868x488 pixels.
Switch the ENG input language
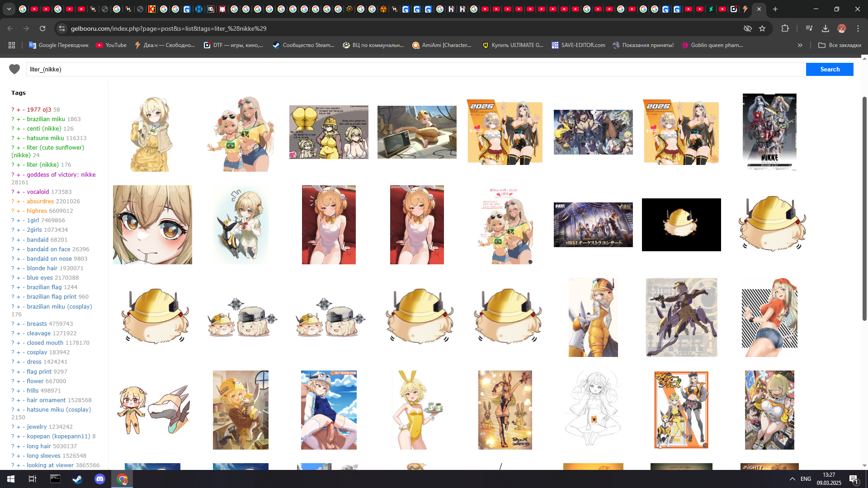pos(806,479)
